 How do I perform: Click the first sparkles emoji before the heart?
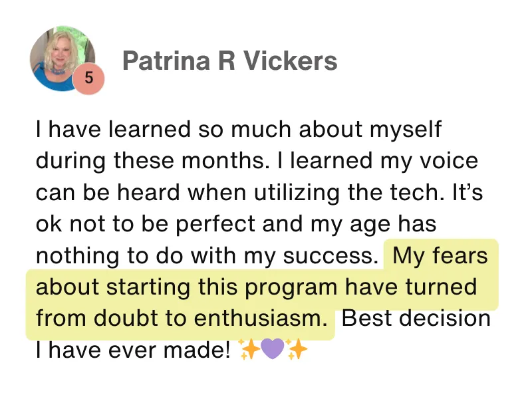(250, 349)
